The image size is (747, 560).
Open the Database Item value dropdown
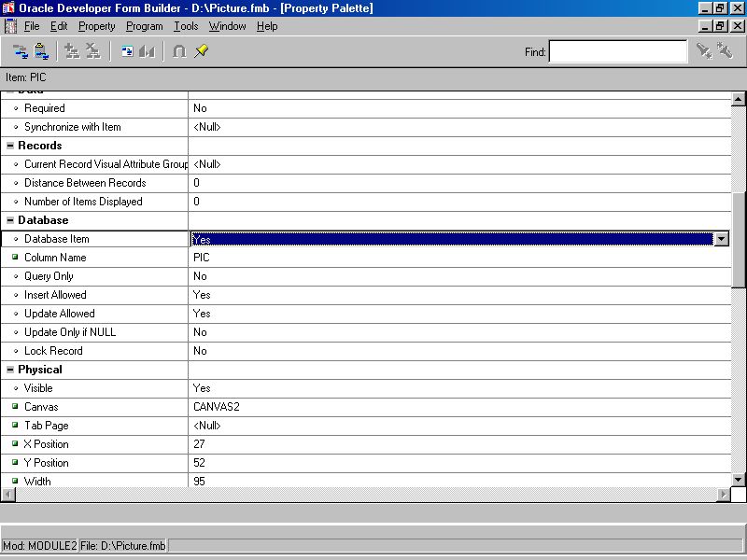721,239
